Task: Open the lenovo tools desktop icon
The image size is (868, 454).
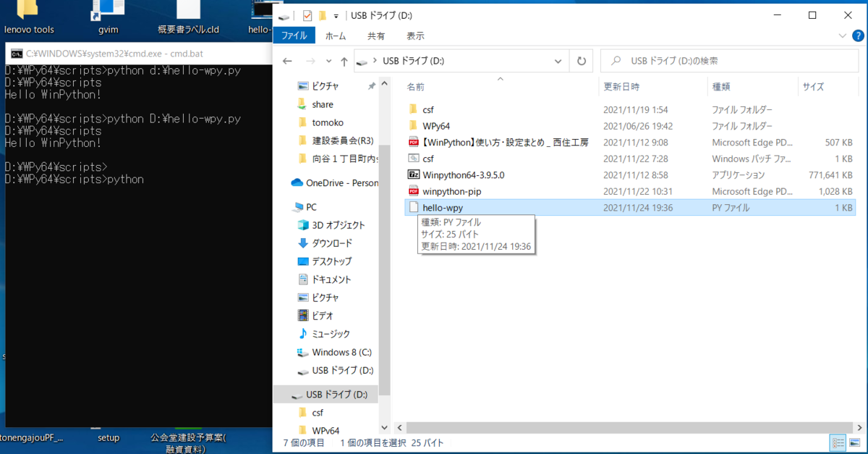Action: (29, 17)
